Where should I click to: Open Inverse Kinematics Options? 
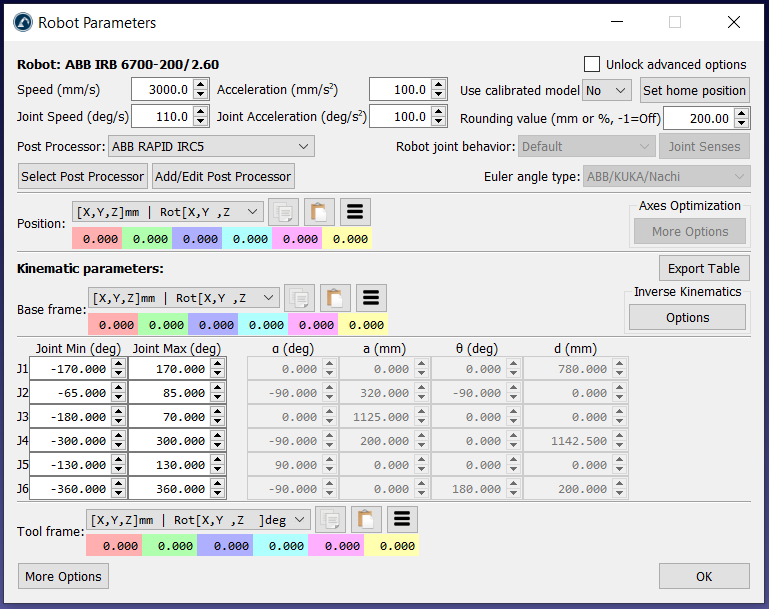687,317
